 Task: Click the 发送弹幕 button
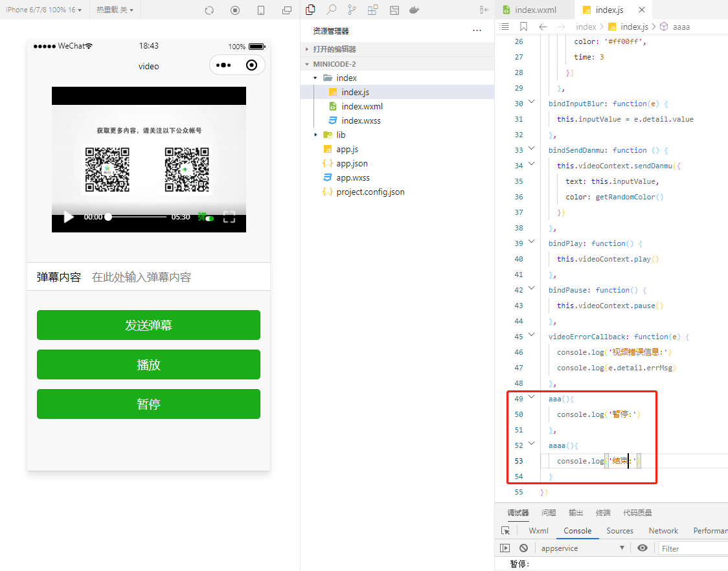click(148, 325)
